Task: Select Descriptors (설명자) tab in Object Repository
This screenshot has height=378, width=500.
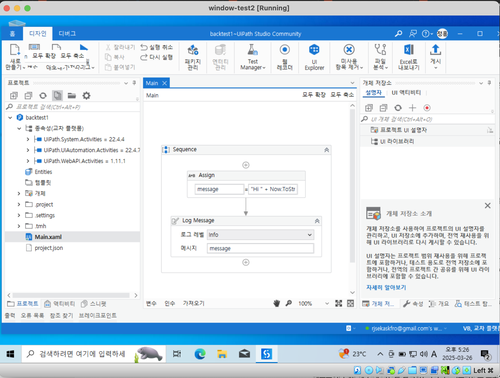Action: point(373,93)
